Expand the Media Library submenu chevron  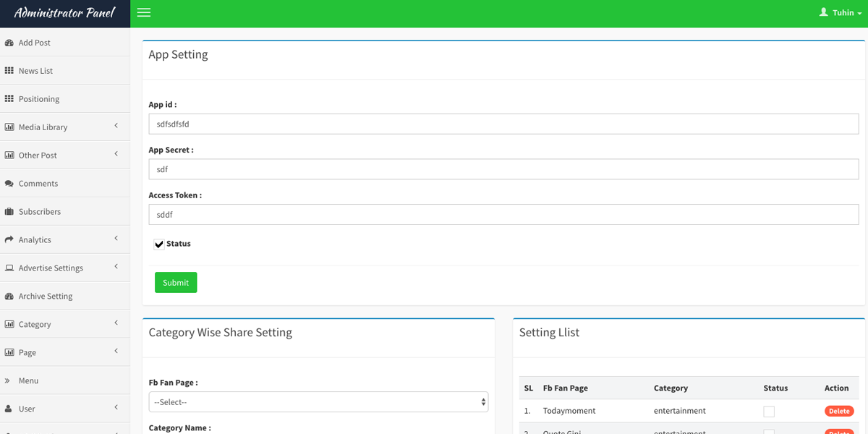(x=116, y=127)
